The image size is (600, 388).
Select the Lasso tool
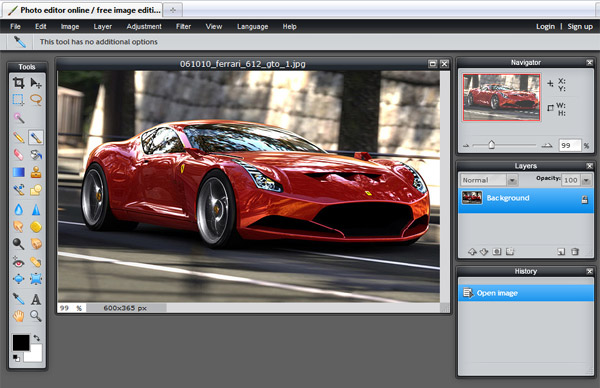tap(36, 99)
